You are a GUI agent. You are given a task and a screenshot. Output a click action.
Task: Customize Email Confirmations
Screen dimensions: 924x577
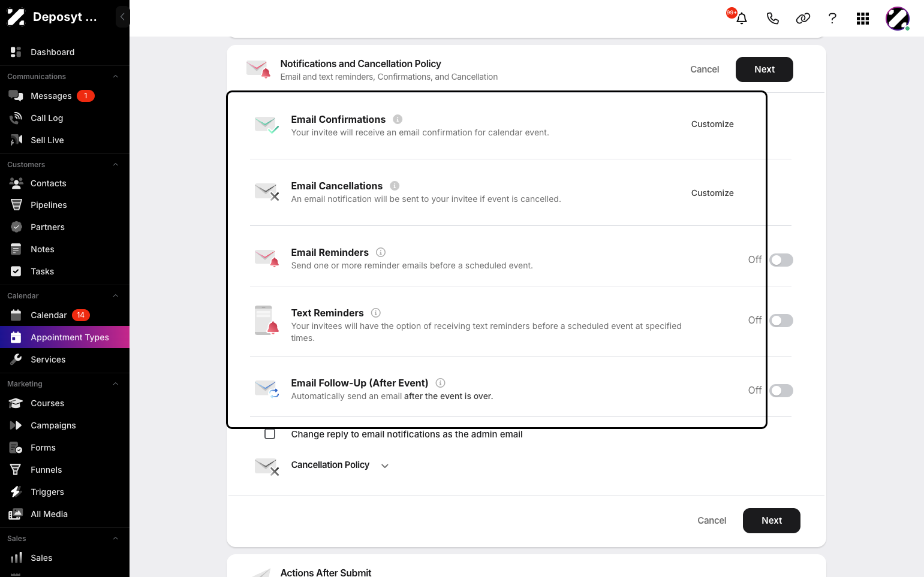point(712,124)
